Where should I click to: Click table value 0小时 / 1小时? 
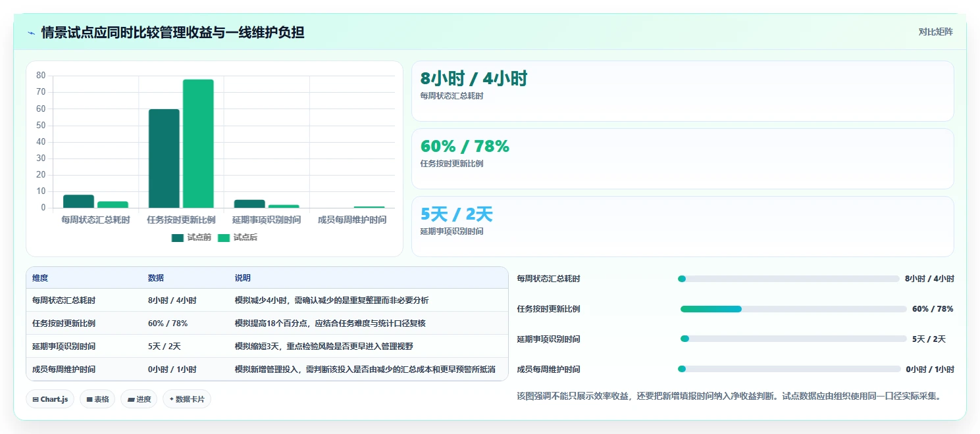tap(172, 370)
